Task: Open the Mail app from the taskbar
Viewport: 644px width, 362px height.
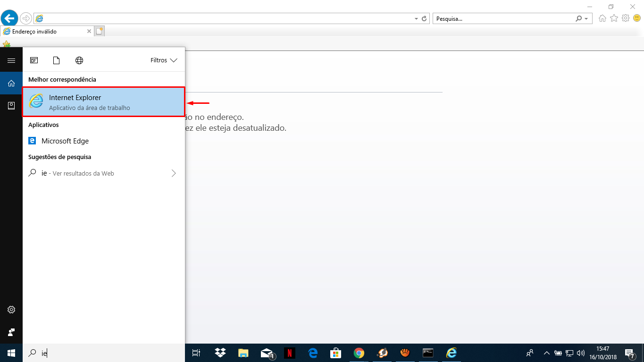Action: point(267,353)
